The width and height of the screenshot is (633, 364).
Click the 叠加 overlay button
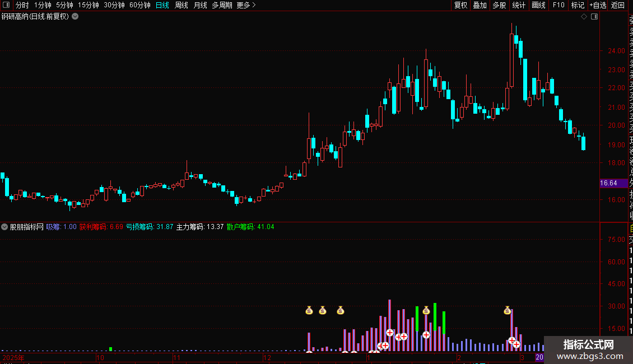[480, 5]
